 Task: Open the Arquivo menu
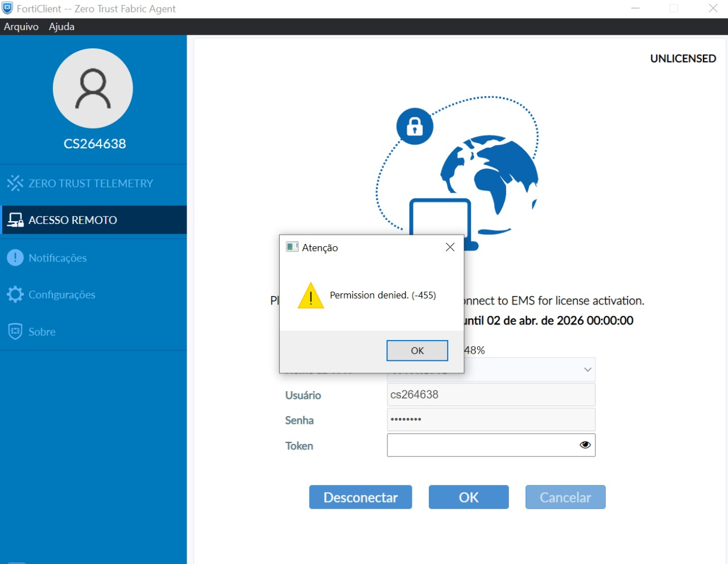(x=21, y=27)
